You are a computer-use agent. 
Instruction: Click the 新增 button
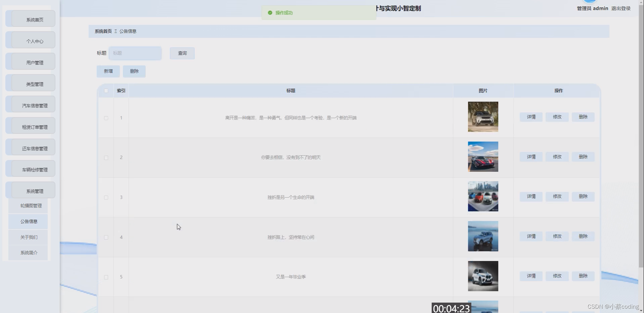[x=108, y=71]
